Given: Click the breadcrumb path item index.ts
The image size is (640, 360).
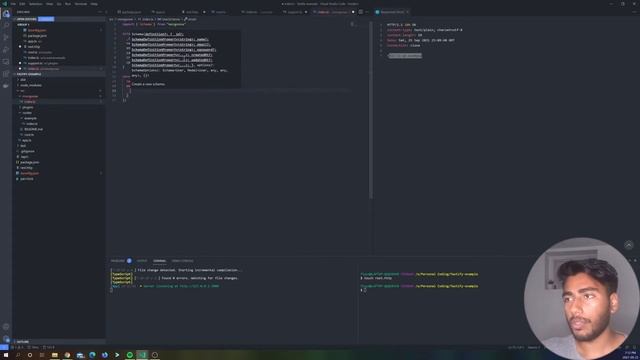Looking at the screenshot, I should 147,19.
